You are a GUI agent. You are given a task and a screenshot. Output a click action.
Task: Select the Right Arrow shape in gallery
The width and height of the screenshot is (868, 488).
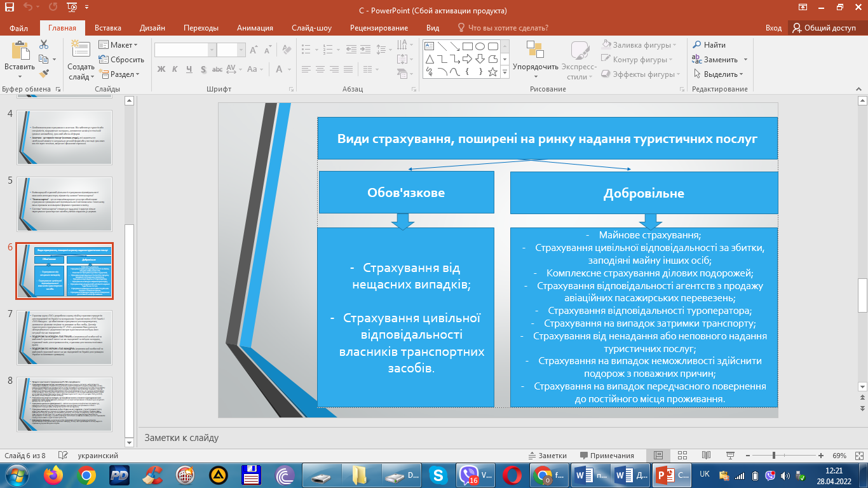pyautogui.click(x=467, y=59)
